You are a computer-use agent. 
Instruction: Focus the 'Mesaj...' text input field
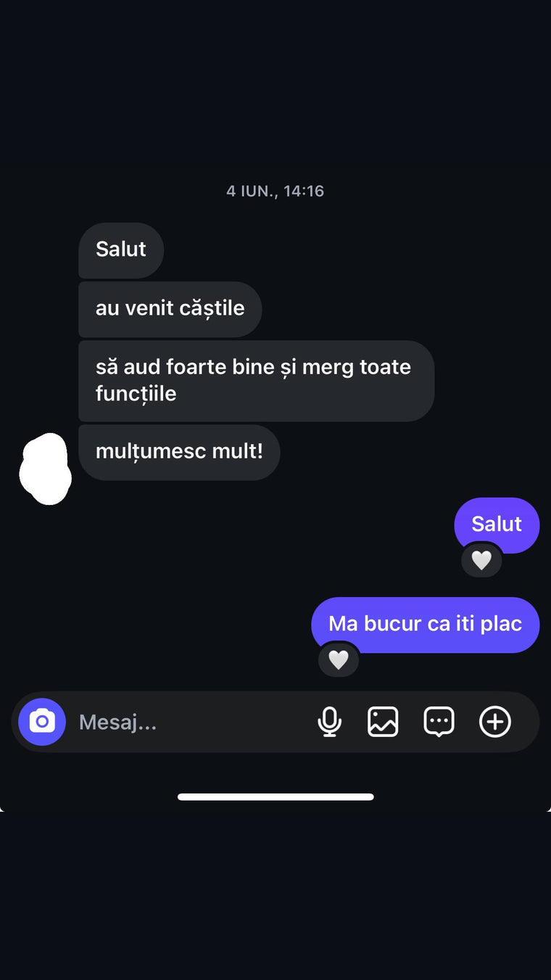188,722
